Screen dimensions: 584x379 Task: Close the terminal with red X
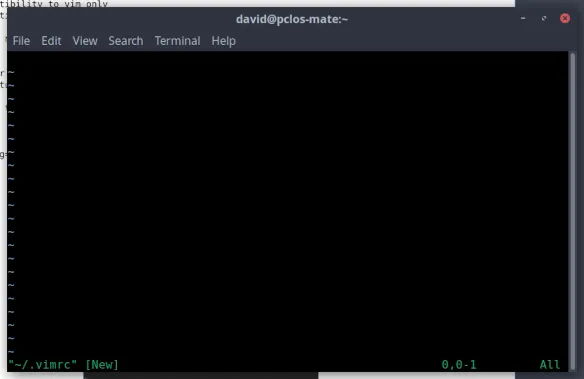[x=565, y=18]
